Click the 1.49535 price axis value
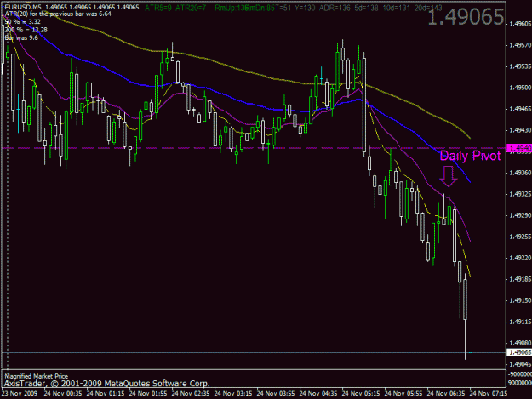 click(520, 66)
